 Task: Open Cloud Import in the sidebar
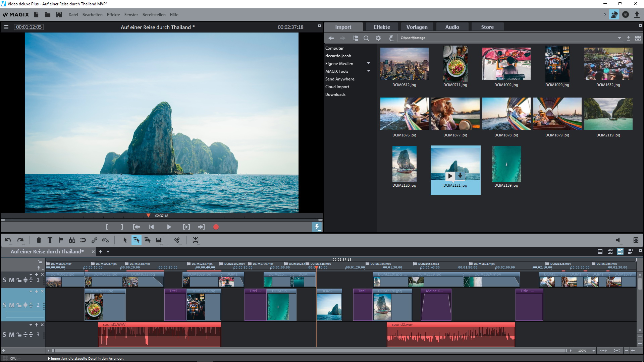(337, 87)
